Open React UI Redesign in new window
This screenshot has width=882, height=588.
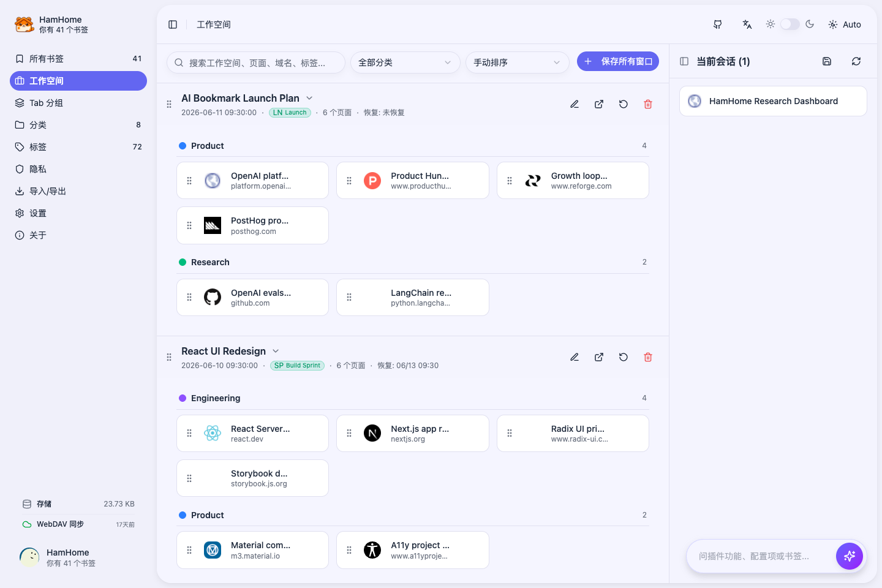[599, 357]
